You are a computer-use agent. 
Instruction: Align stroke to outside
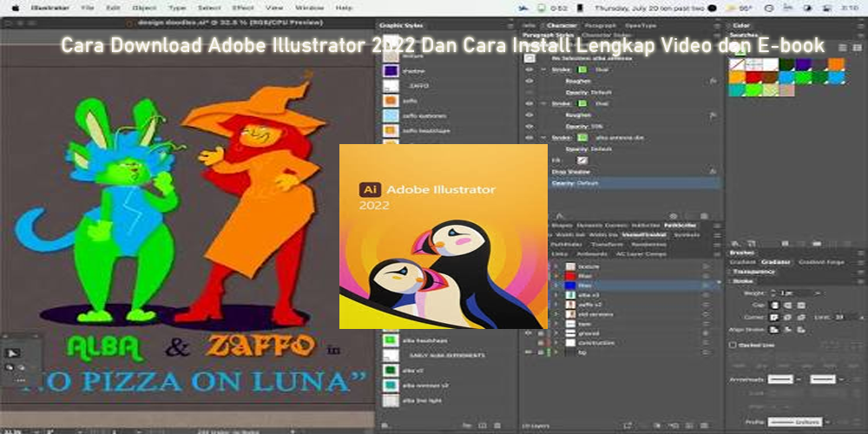(800, 330)
